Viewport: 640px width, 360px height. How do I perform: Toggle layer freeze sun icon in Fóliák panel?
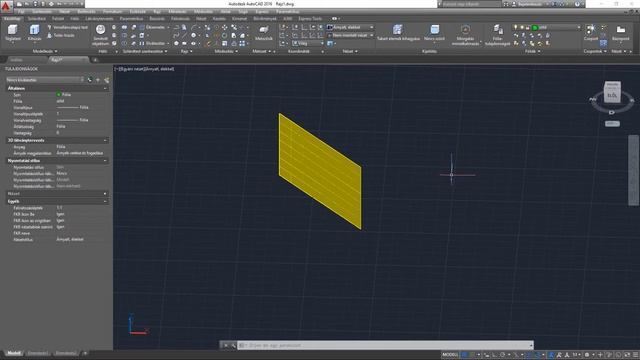[522, 27]
